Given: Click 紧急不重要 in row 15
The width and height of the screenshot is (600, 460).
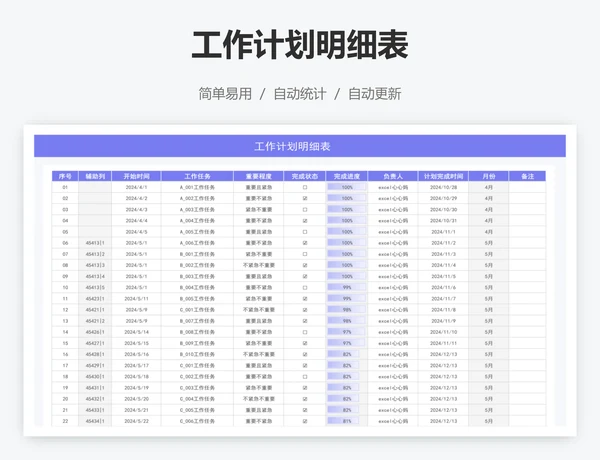Looking at the screenshot, I should (259, 343).
